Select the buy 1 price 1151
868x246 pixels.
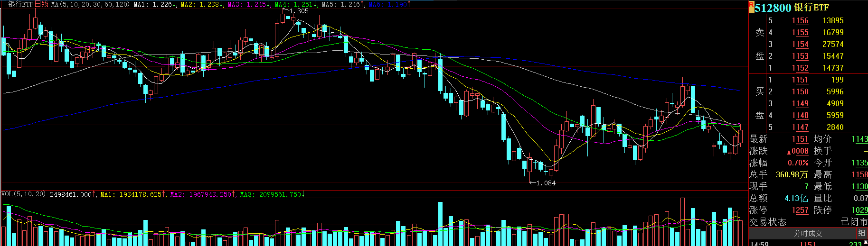tap(800, 80)
